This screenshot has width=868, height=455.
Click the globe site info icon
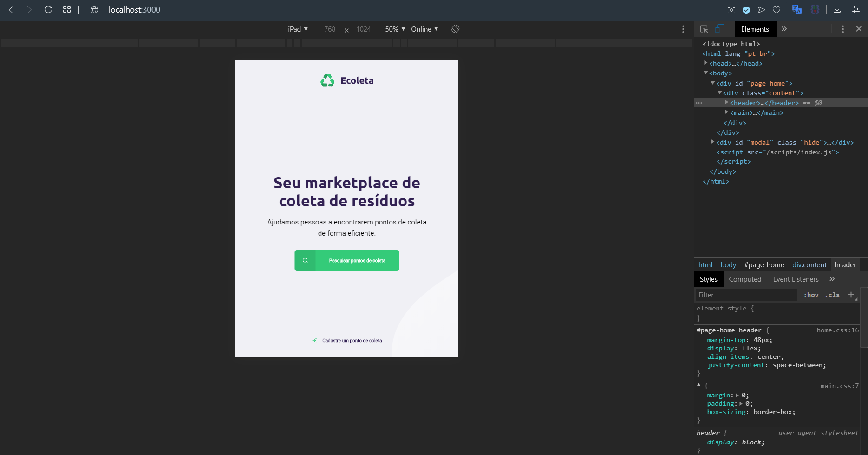click(94, 10)
